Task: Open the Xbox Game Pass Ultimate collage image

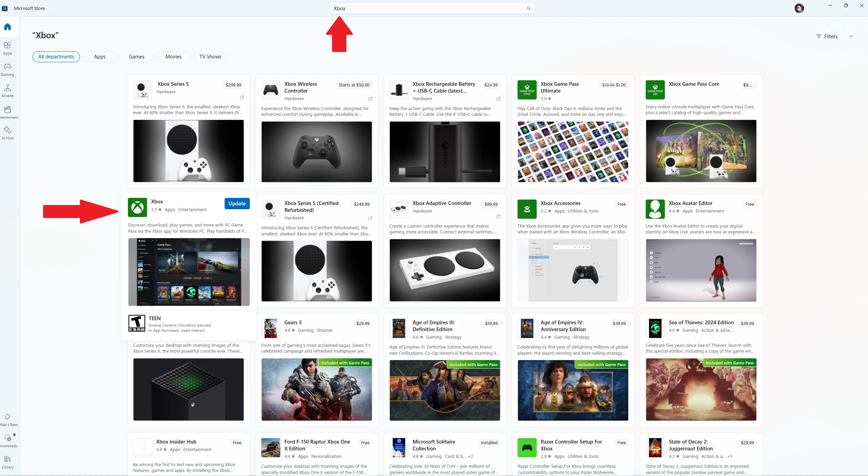Action: [x=573, y=152]
